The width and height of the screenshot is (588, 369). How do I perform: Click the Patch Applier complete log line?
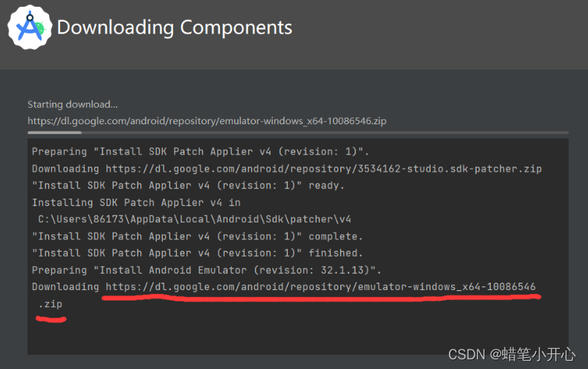[x=197, y=237]
